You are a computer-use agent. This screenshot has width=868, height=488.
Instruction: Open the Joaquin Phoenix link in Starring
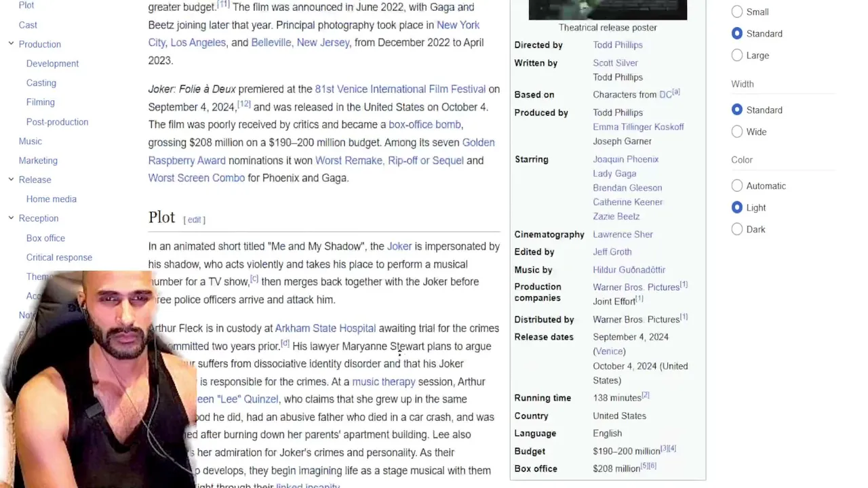(626, 159)
